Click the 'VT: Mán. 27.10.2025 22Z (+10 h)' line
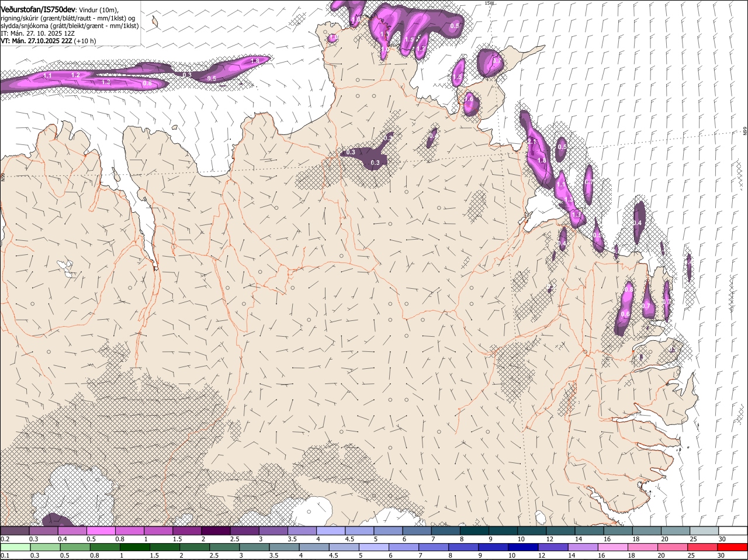The height and width of the screenshot is (560, 748). 49,41
